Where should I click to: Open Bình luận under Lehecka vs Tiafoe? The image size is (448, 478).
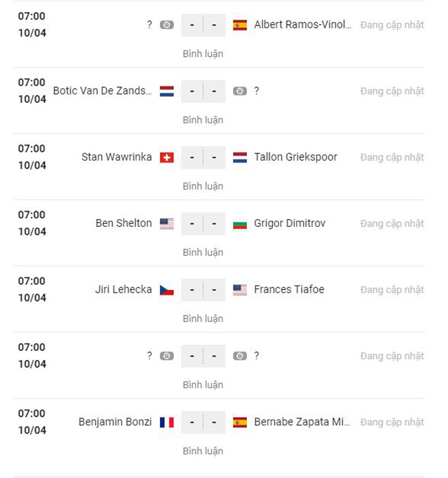click(203, 319)
